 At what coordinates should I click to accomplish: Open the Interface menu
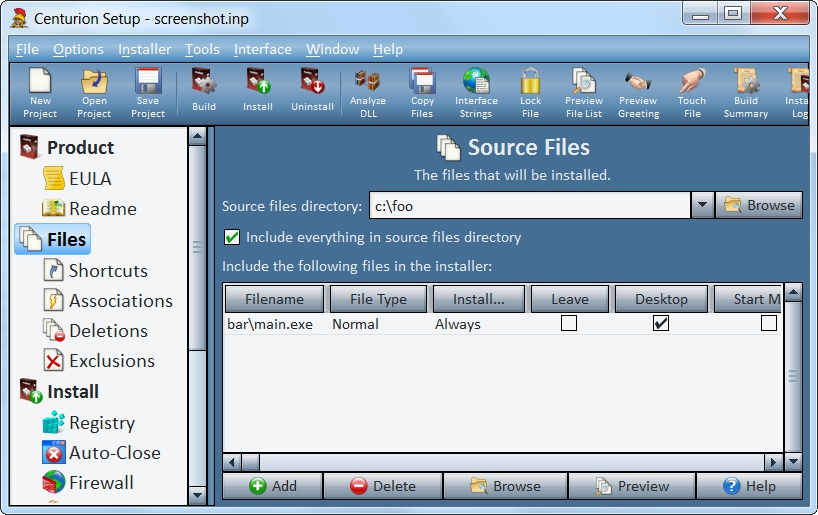[263, 49]
